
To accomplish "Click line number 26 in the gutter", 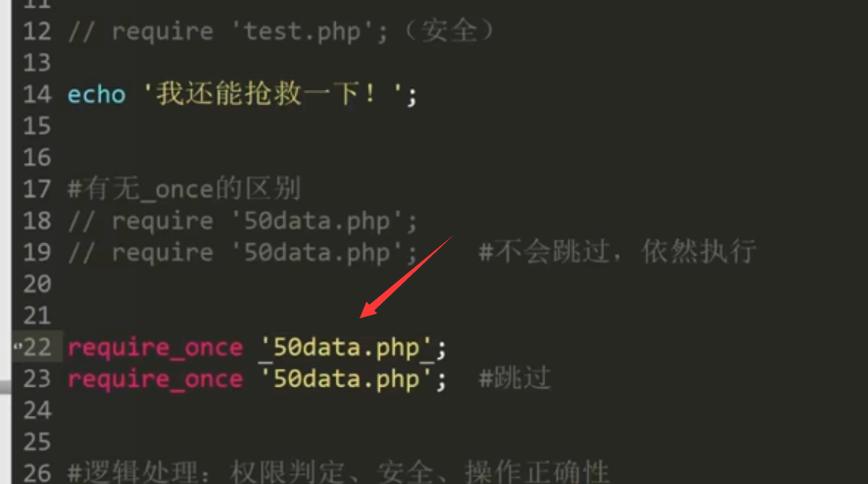I will tap(37, 473).
